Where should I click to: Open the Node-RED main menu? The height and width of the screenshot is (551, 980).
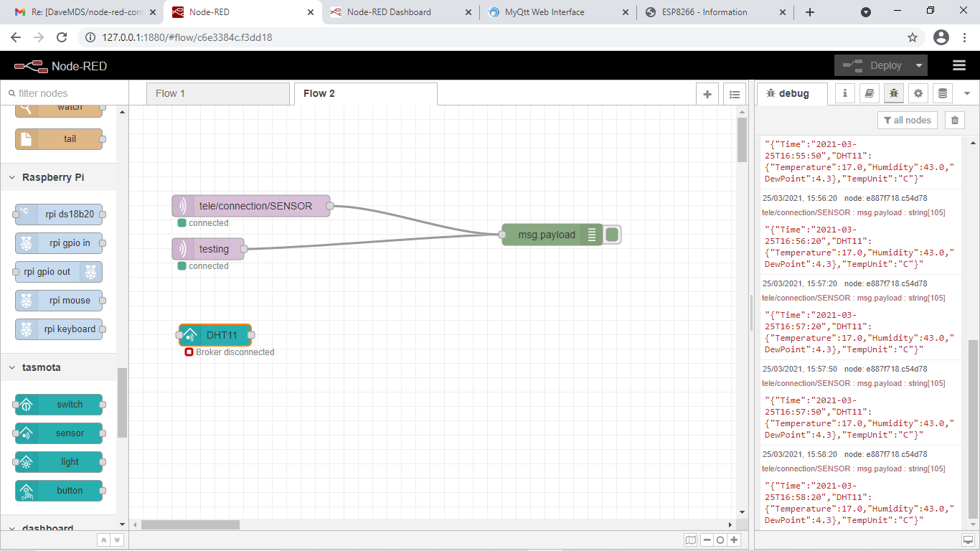pyautogui.click(x=959, y=65)
